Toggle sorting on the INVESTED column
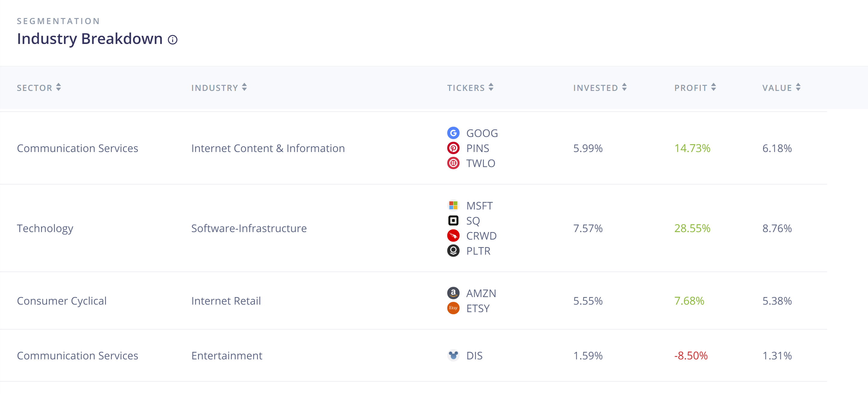The image size is (868, 394). [x=624, y=87]
